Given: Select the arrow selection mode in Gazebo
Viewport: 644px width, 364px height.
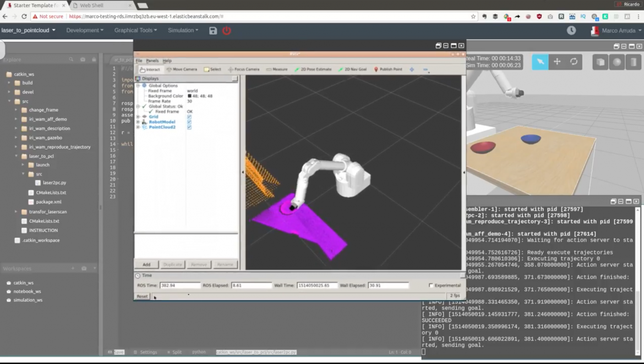Looking at the screenshot, I should point(540,62).
